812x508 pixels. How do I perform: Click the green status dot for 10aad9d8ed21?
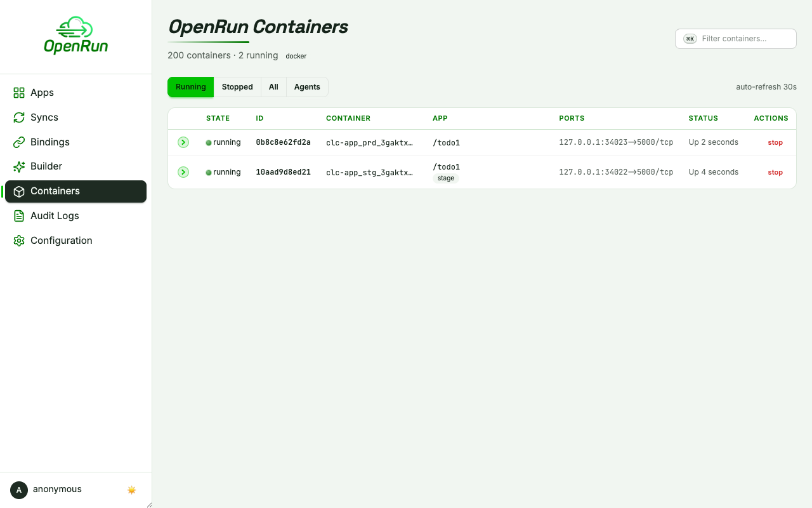(208, 173)
